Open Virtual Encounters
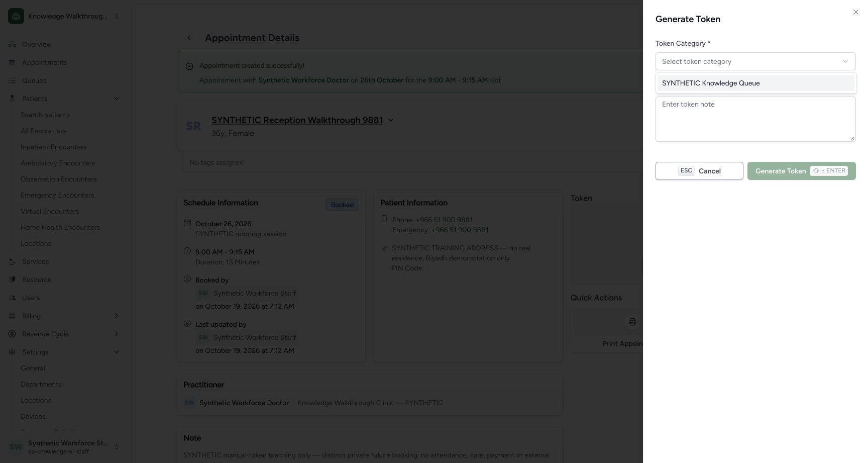The height and width of the screenshot is (463, 868). point(50,211)
